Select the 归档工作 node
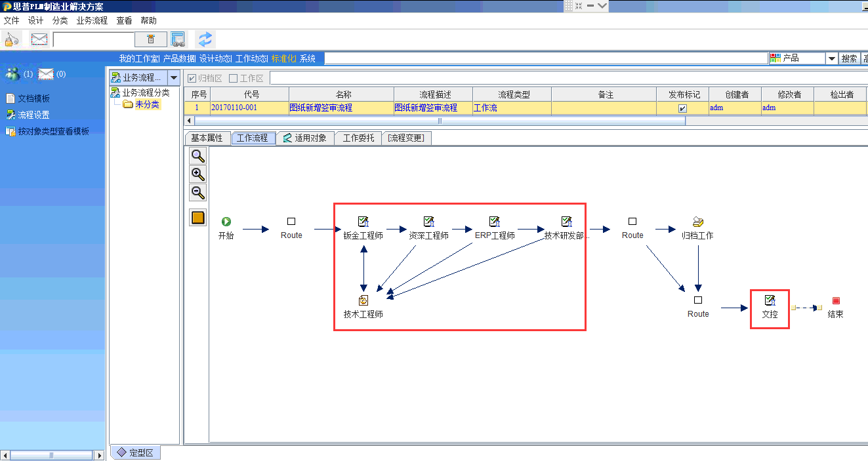868x461 pixels. tap(697, 228)
